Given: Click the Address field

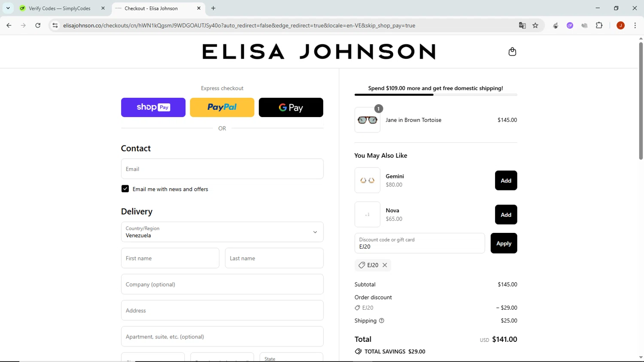Looking at the screenshot, I should (x=222, y=311).
